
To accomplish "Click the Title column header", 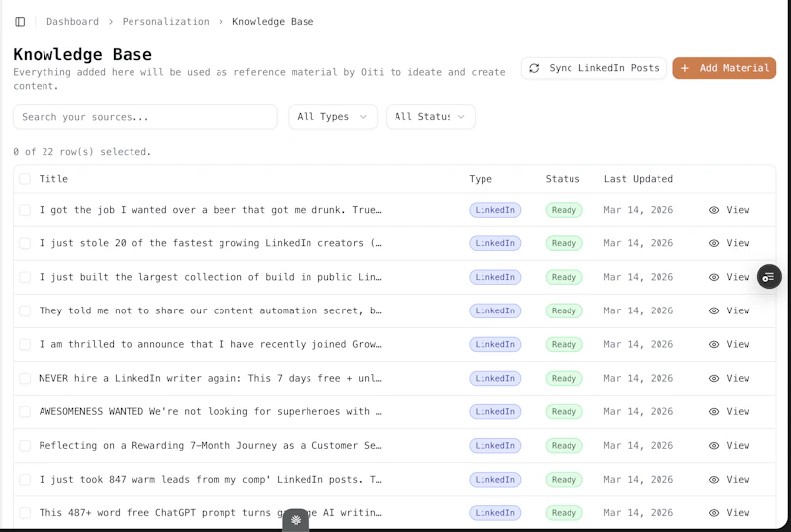I will click(53, 179).
